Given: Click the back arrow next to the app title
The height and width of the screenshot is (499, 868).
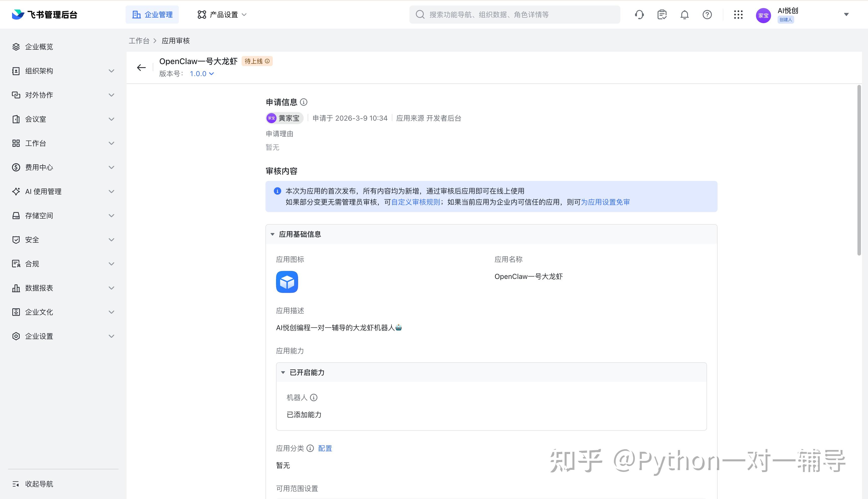Looking at the screenshot, I should click(141, 68).
